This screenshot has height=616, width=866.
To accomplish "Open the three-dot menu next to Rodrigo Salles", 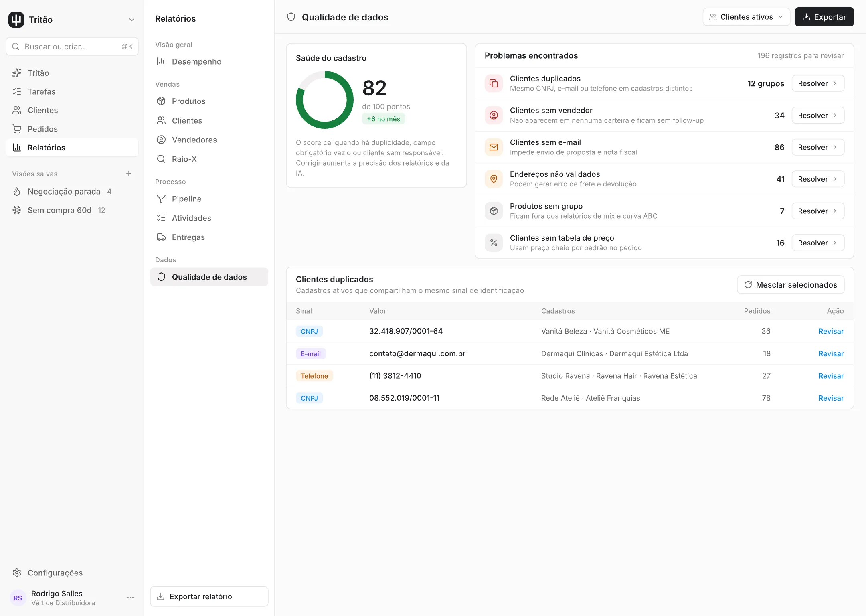I will point(130,598).
